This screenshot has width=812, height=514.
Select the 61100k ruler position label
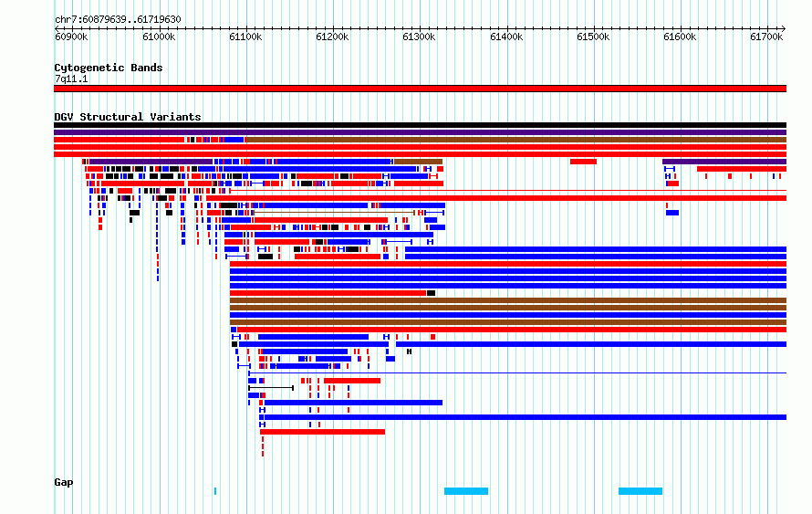coord(245,37)
